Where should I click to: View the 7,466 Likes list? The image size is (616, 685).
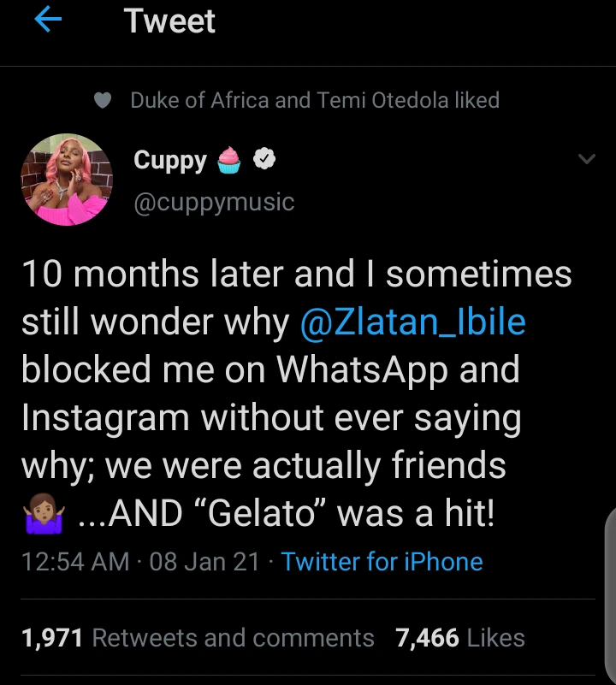point(459,637)
